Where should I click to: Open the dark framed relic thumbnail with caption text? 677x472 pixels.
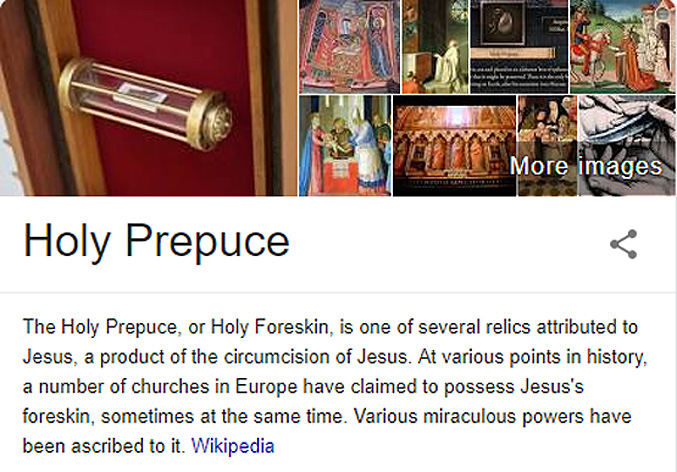(x=519, y=46)
